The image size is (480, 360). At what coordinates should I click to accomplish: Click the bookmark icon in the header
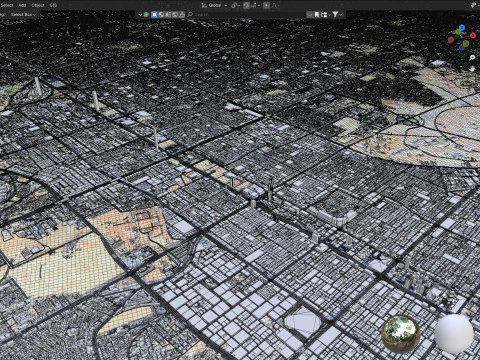tap(317, 15)
